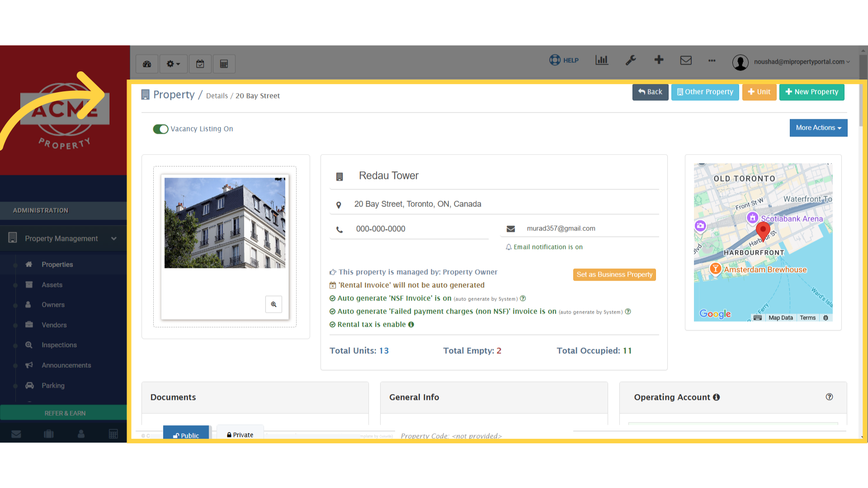The height and width of the screenshot is (488, 868).
Task: Open the bar chart reports icon
Action: (x=602, y=60)
